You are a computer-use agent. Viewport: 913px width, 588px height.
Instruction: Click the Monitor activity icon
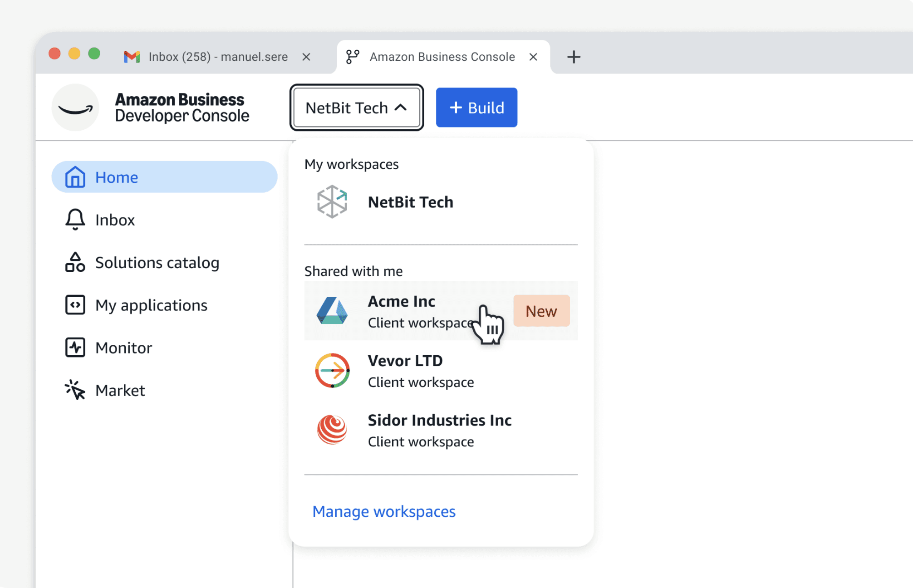coord(75,348)
